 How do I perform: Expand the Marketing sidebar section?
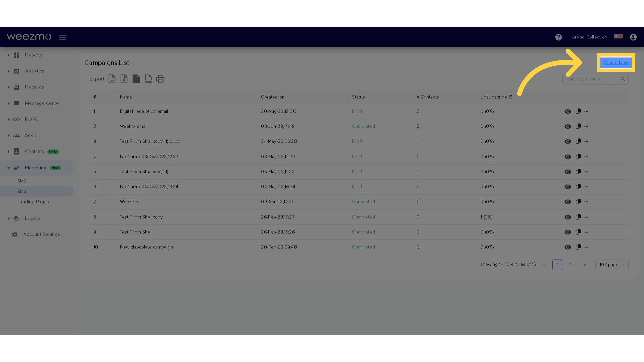click(8, 168)
